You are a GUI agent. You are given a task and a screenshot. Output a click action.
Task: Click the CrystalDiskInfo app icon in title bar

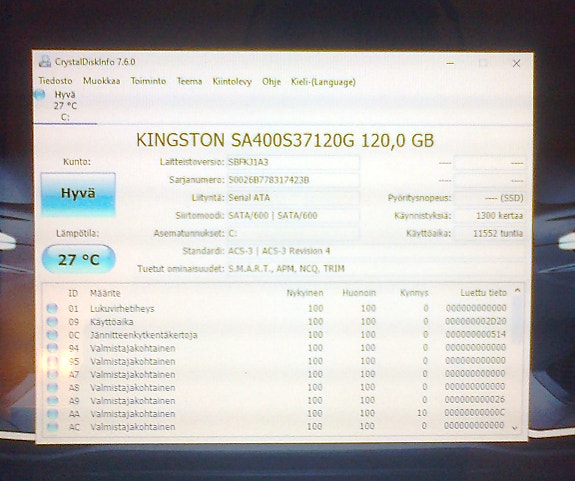(x=45, y=61)
